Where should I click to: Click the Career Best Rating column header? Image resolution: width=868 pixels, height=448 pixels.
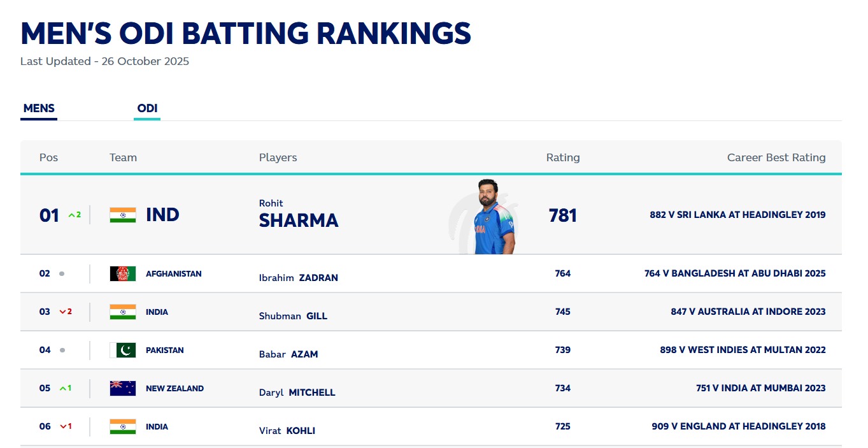click(776, 157)
